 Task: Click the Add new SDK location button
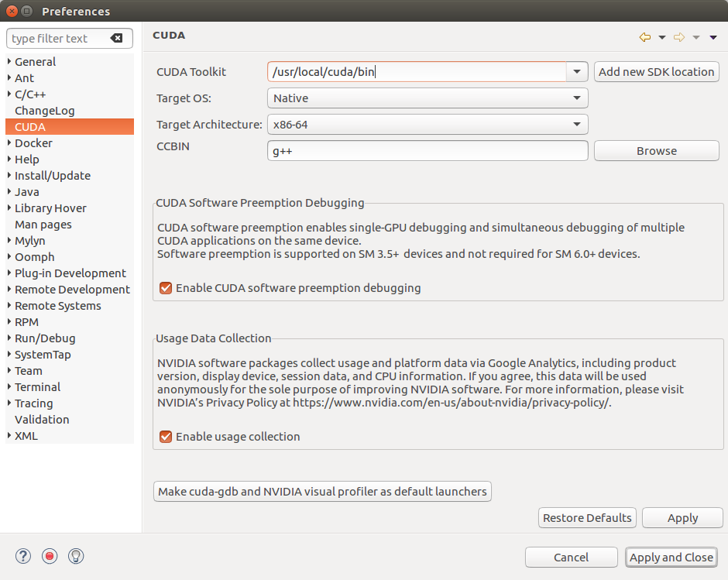pyautogui.click(x=656, y=72)
